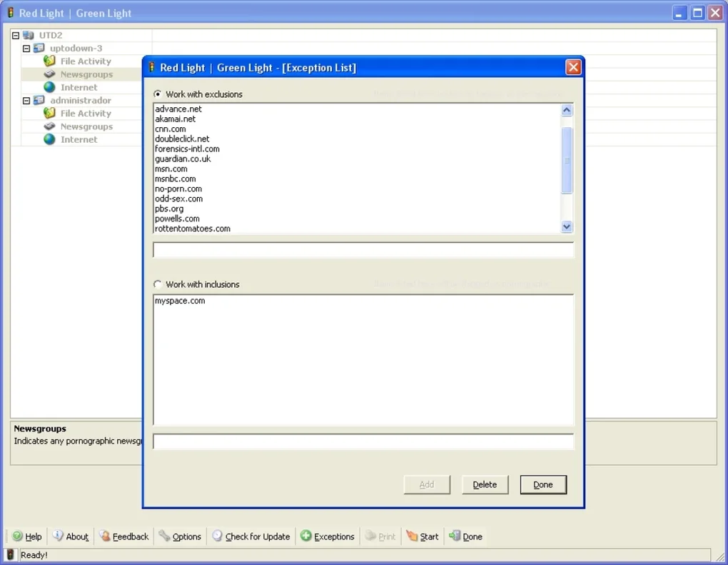Open File Activity under uptodown-3
The height and width of the screenshot is (565, 728).
click(x=86, y=61)
